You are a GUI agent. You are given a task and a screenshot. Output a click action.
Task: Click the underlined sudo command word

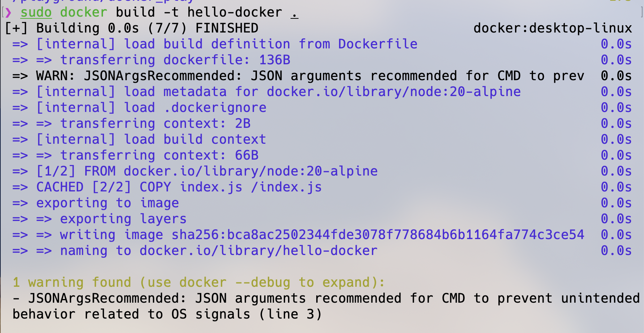coord(36,13)
